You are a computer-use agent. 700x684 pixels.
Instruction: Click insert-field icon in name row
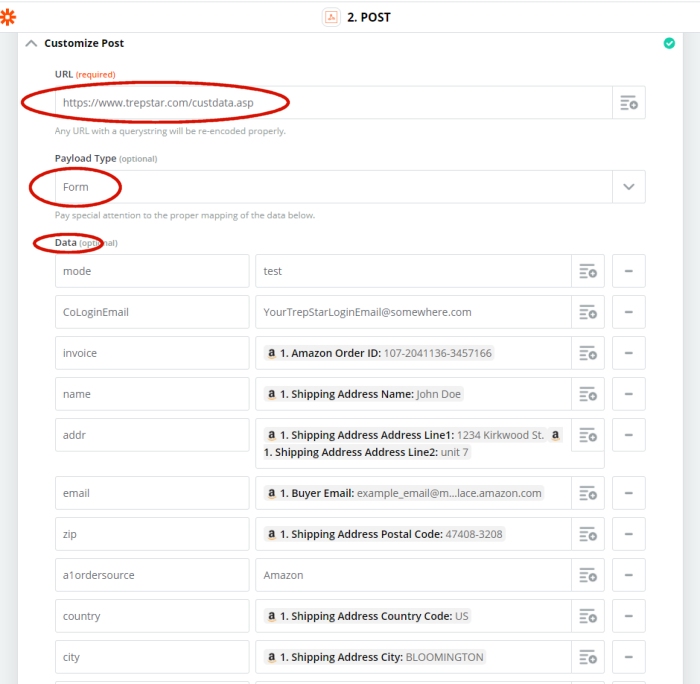[588, 394]
